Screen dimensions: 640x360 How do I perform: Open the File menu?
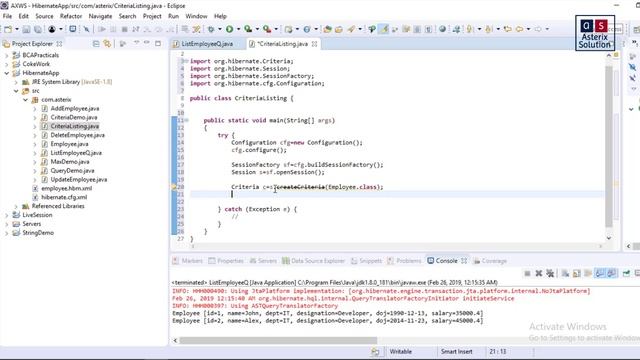tap(7, 16)
